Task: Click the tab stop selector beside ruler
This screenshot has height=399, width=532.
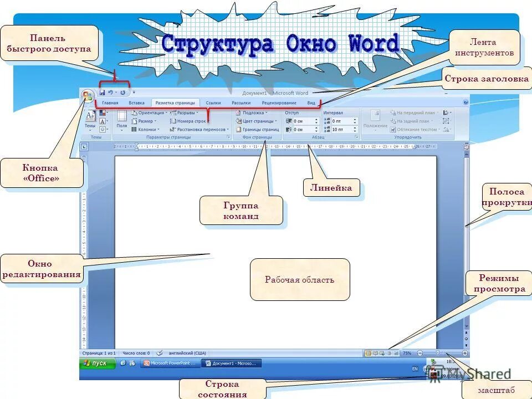Action: coord(84,147)
